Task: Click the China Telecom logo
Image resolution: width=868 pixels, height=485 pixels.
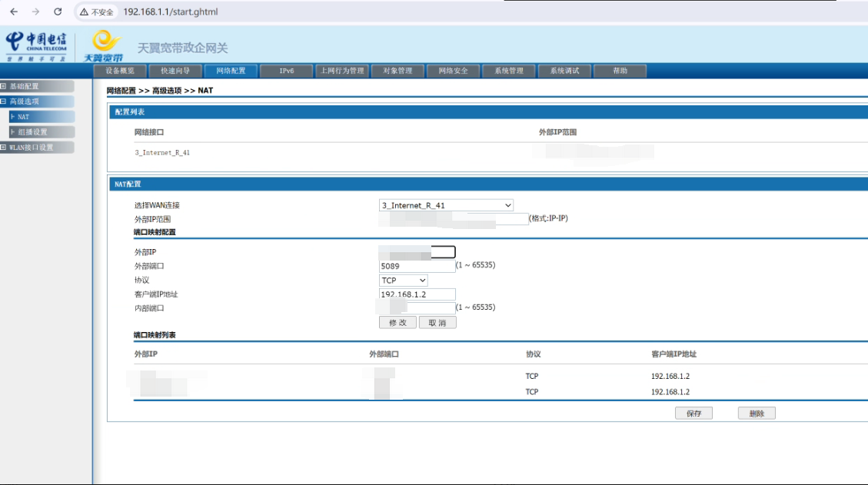Action: coord(37,47)
